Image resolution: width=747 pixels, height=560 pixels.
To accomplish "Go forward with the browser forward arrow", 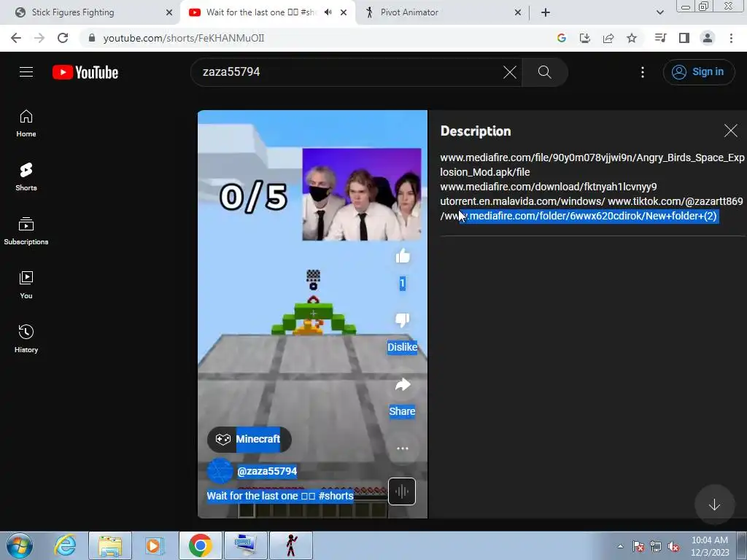I will [39, 38].
